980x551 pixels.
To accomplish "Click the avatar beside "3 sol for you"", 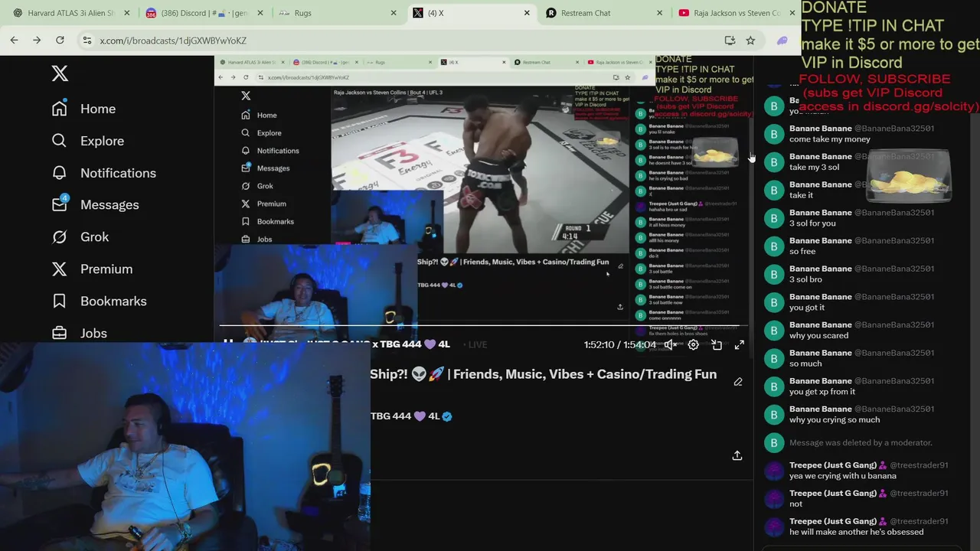I will (774, 218).
